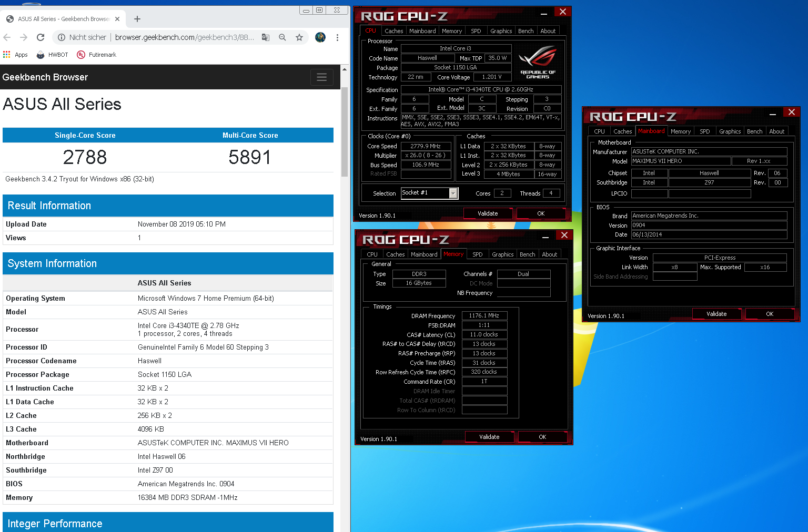Image resolution: width=808 pixels, height=532 pixels.
Task: Switch to Caches tab in CPU window
Action: [393, 31]
